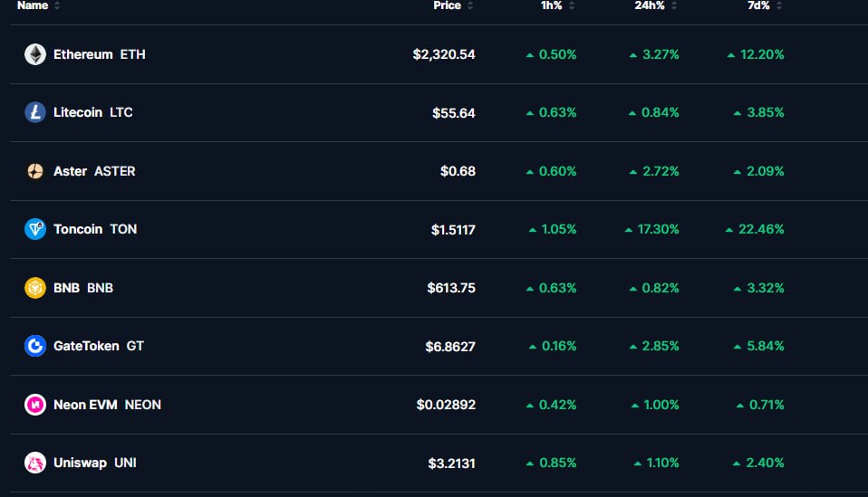Screen dimensions: 868x497
Task: Open the Ethereum ETH coin page
Action: 99,54
